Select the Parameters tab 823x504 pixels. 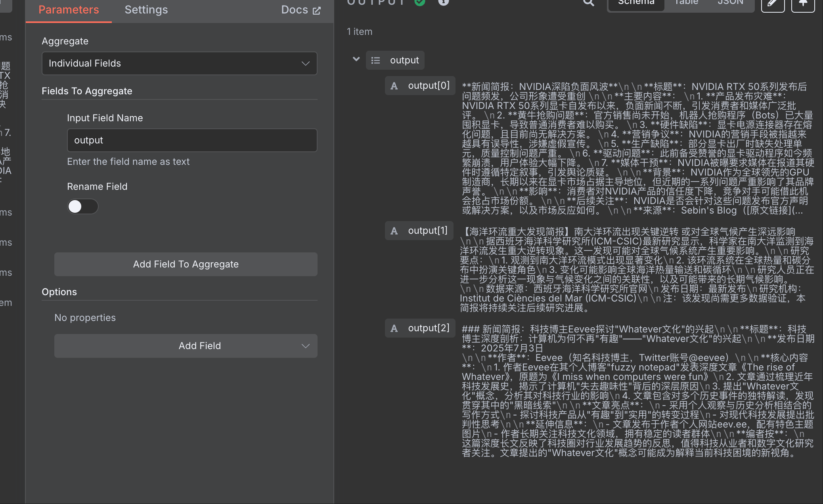(69, 10)
